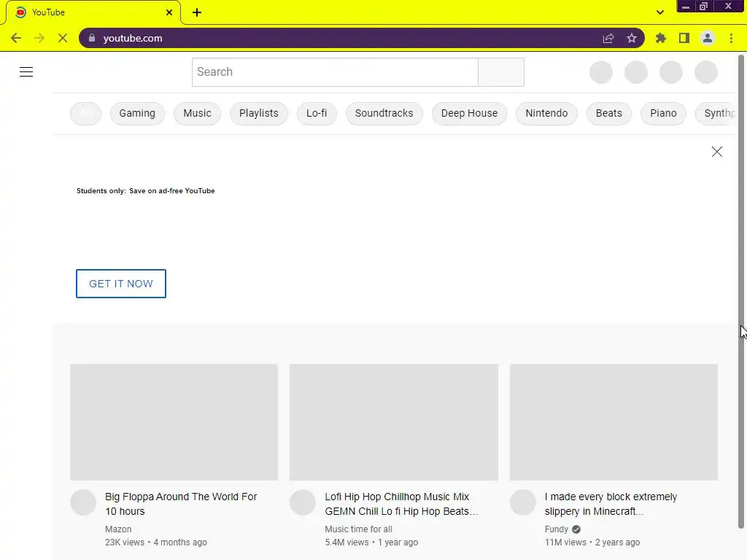Click the '5.4M views • 1 year ago' text
This screenshot has width=747, height=560.
(x=371, y=542)
